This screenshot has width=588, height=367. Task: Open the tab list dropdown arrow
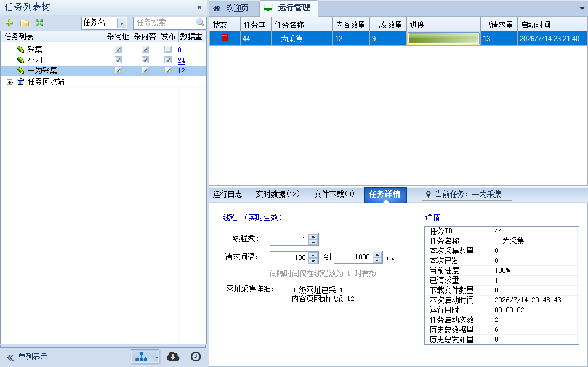click(582, 8)
